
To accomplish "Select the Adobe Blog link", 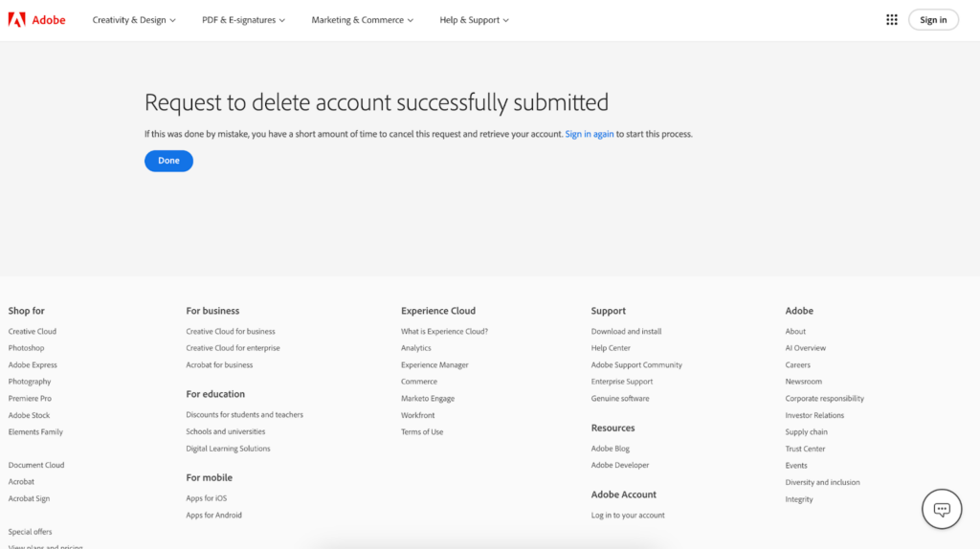I will 611,449.
